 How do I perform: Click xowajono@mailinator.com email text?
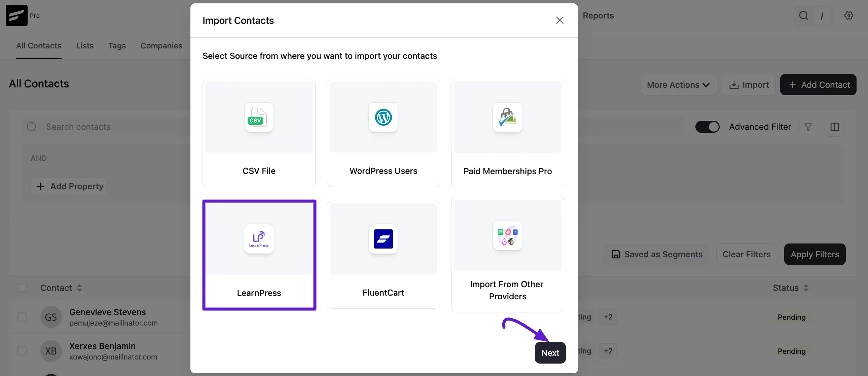(x=113, y=357)
